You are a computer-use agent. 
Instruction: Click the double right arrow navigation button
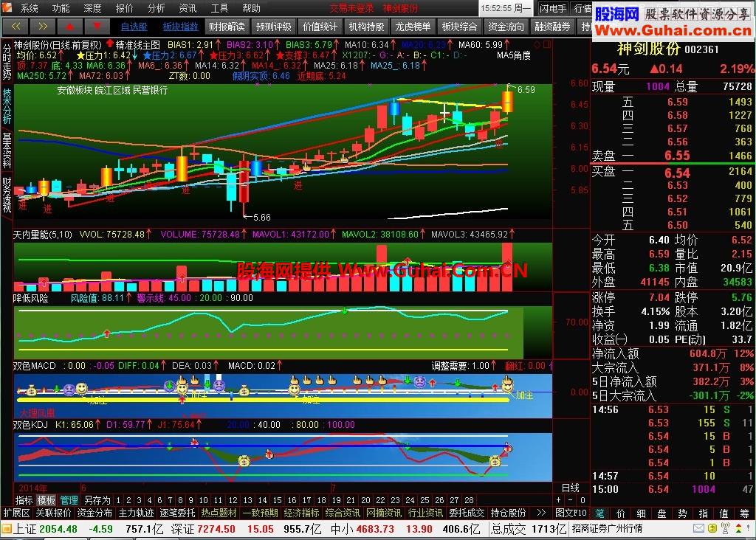click(x=42, y=27)
